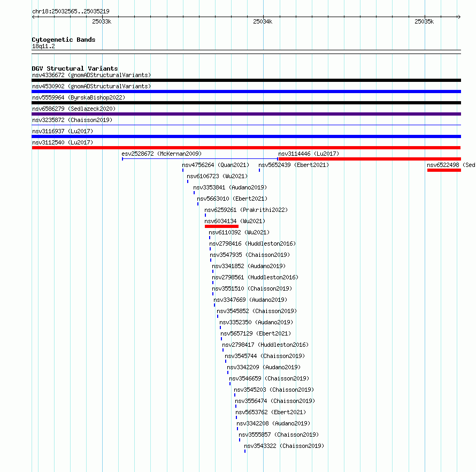Click the red bar under nsv6522498
476x472 pixels.
click(x=444, y=170)
